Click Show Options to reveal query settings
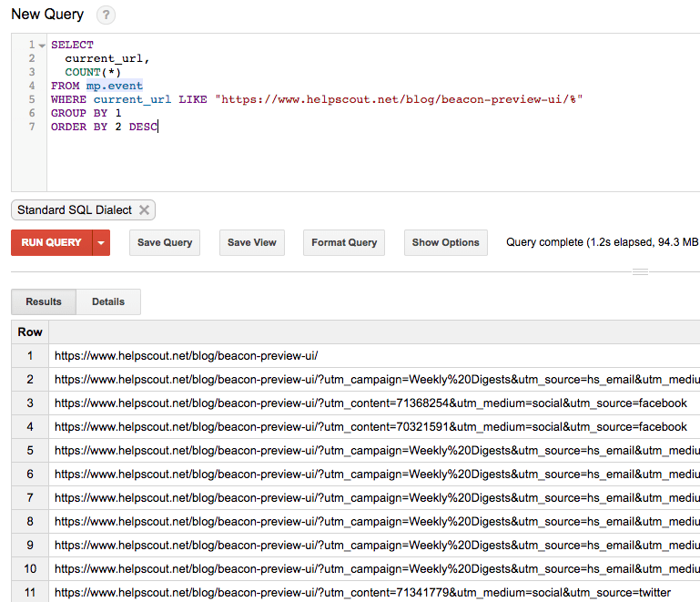 pos(445,243)
